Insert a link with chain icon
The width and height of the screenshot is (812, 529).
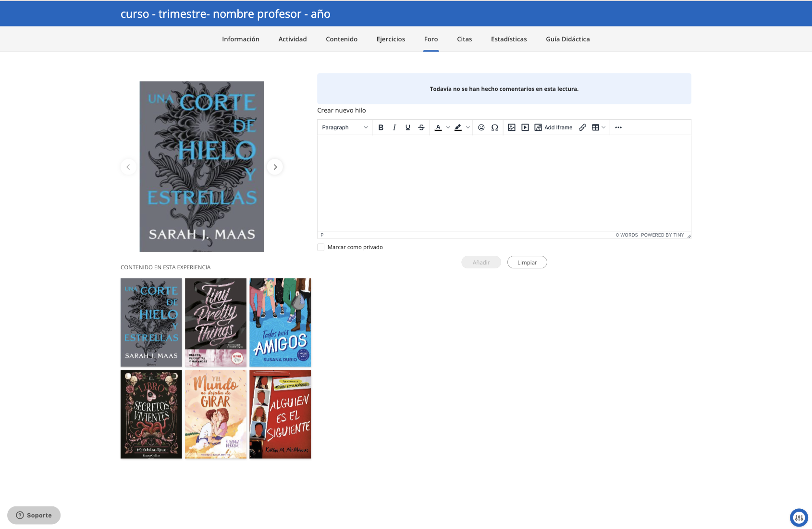(582, 127)
